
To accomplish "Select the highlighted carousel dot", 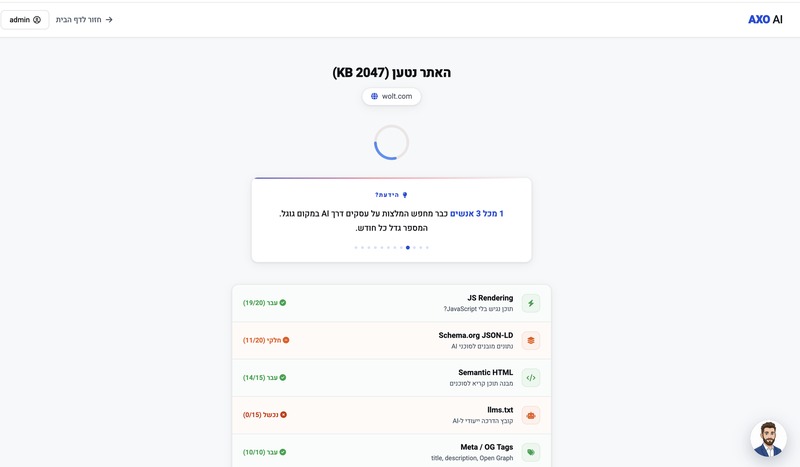I will click(x=407, y=247).
